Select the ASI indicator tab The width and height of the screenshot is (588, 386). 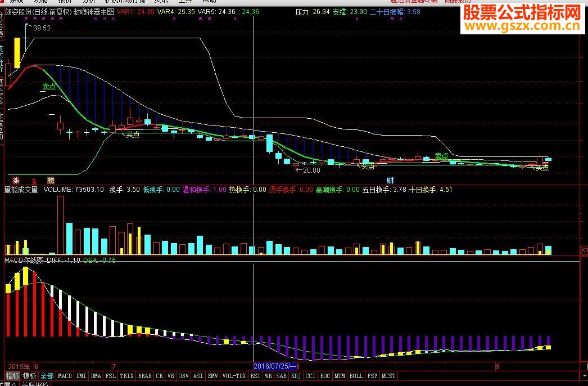pyautogui.click(x=198, y=376)
